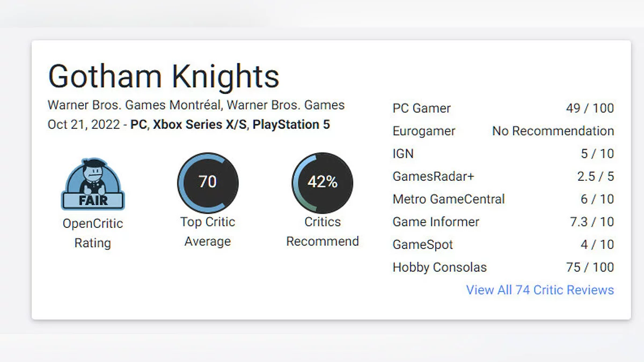Select the PlayStation 5 platform label
This screenshot has height=362, width=644.
click(291, 124)
